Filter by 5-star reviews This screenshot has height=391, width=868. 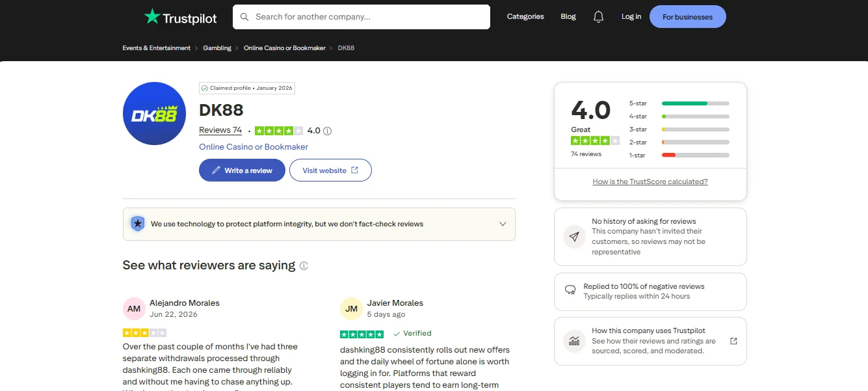pyautogui.click(x=679, y=103)
